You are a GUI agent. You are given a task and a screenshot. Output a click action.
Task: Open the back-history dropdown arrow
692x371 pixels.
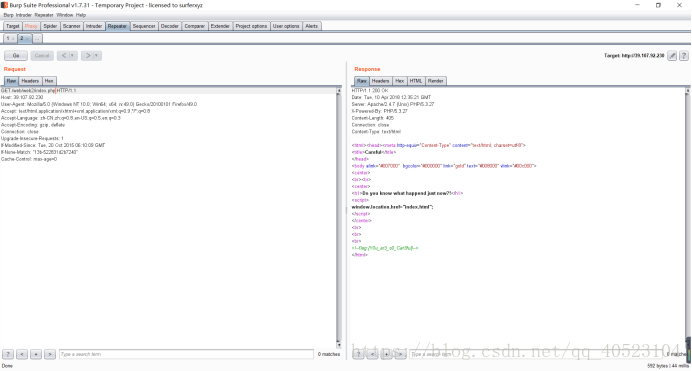[x=73, y=56]
